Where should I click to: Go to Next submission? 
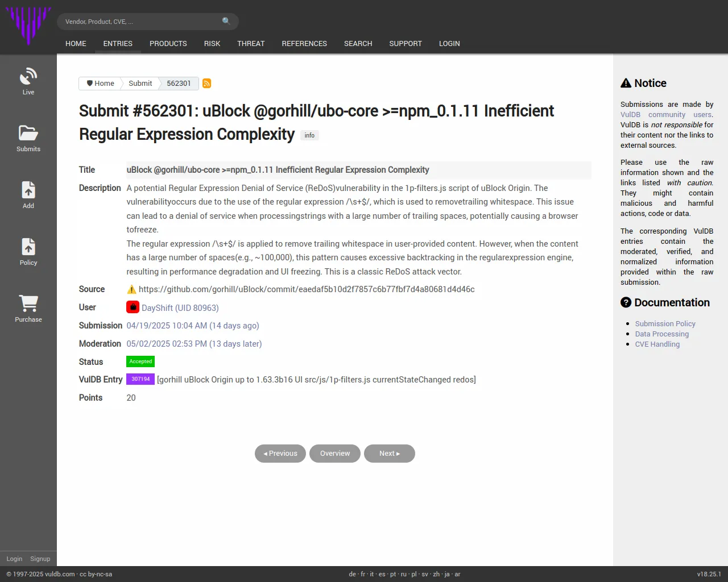click(x=390, y=454)
